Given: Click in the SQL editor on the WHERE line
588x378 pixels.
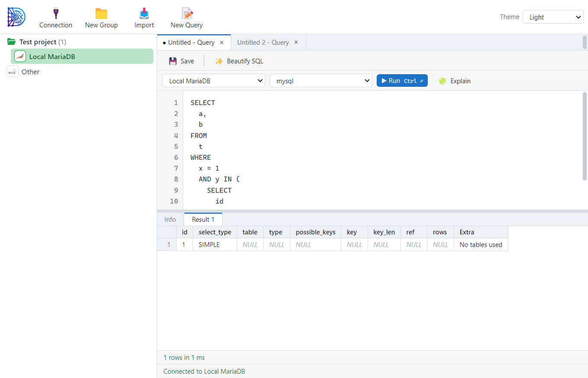Looking at the screenshot, I should click(x=200, y=157).
